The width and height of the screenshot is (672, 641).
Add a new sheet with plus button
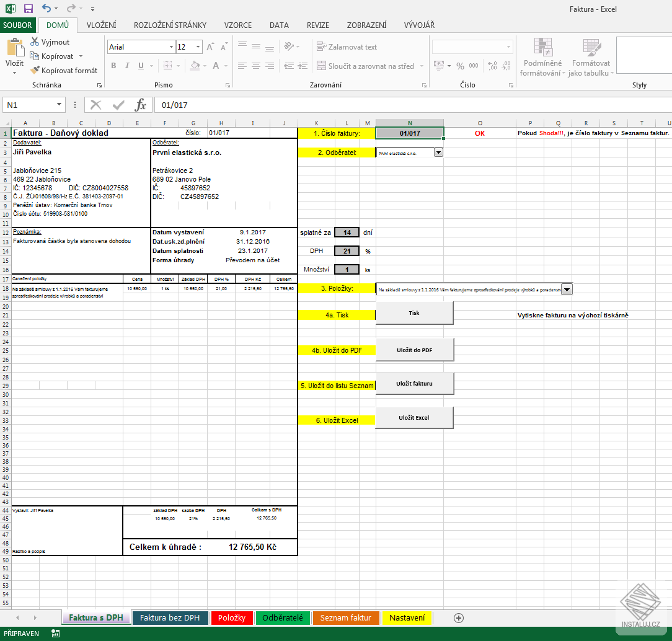pyautogui.click(x=459, y=617)
